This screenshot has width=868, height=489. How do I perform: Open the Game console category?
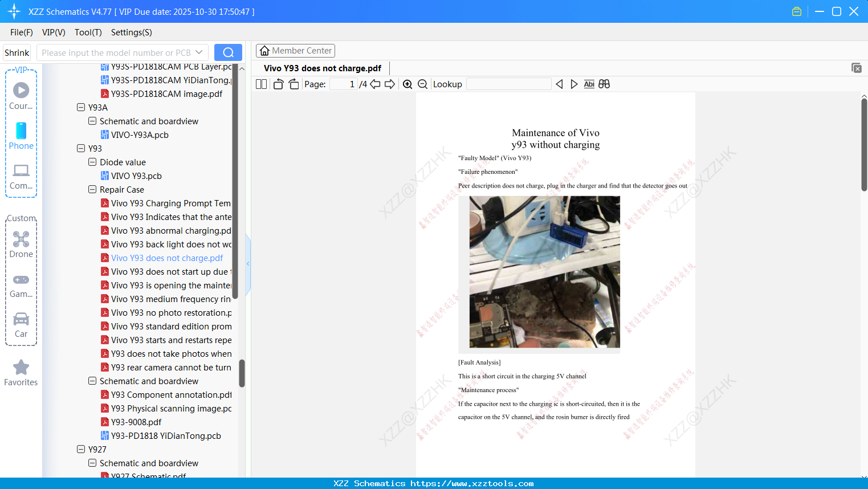(x=21, y=286)
